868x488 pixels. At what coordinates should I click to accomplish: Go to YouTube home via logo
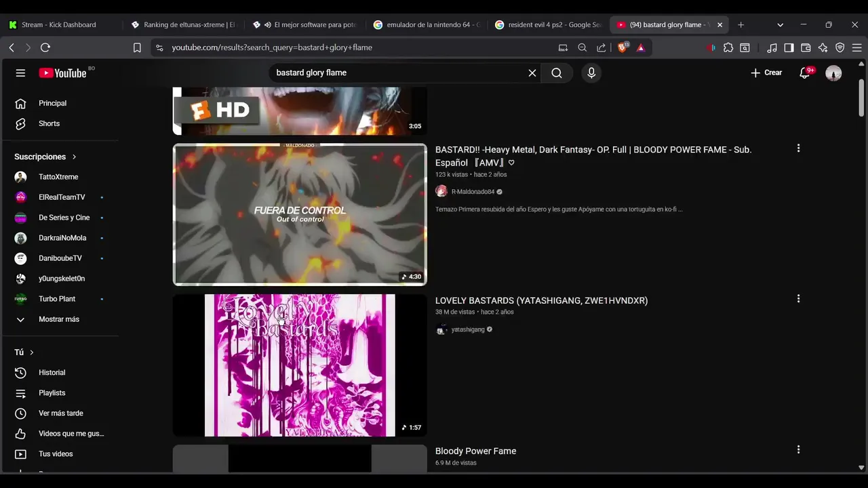62,73
